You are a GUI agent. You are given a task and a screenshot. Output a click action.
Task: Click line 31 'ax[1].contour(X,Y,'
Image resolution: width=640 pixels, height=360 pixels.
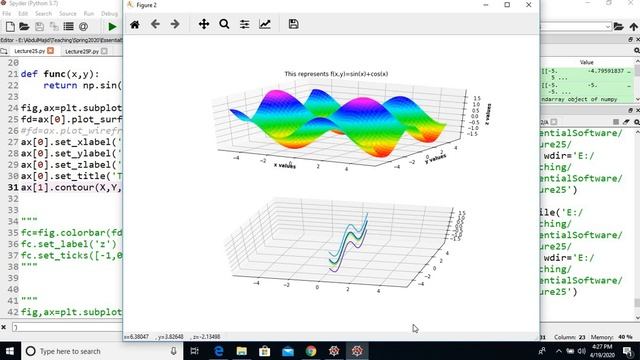pyautogui.click(x=71, y=187)
